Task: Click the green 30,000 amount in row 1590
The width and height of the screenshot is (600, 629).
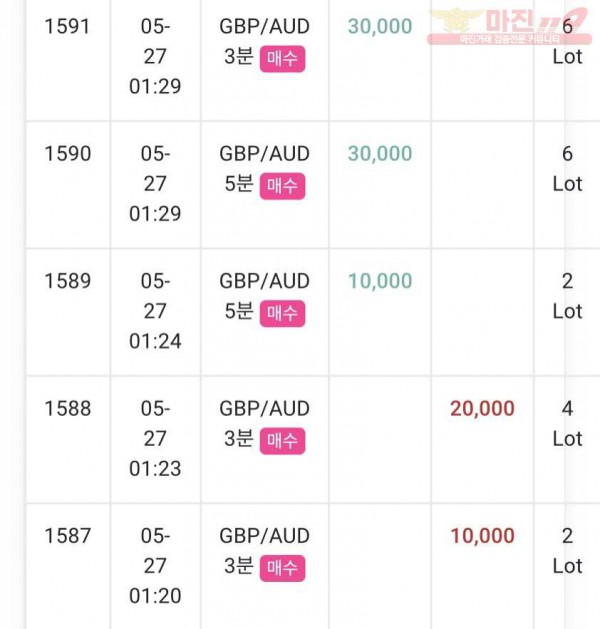Action: (380, 154)
